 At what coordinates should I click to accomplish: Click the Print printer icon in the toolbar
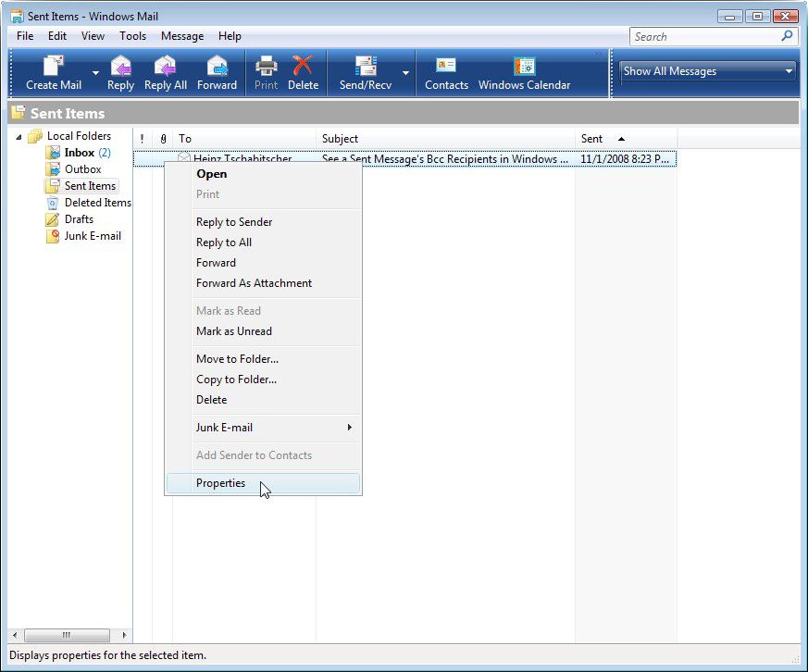click(x=266, y=66)
